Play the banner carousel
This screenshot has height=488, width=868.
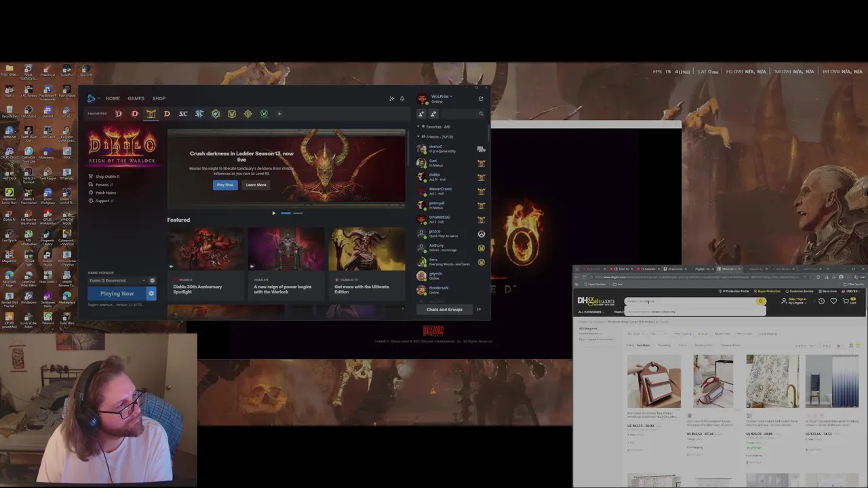(274, 213)
